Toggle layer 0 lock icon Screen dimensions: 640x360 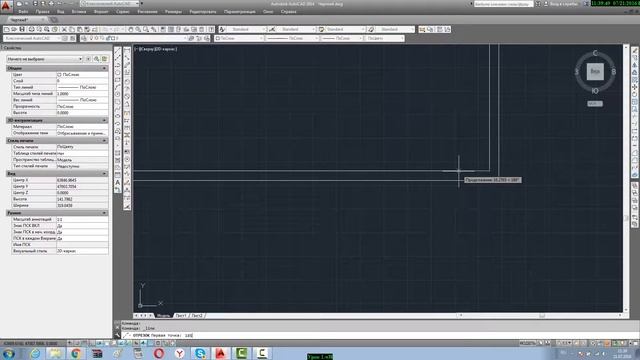point(108,38)
